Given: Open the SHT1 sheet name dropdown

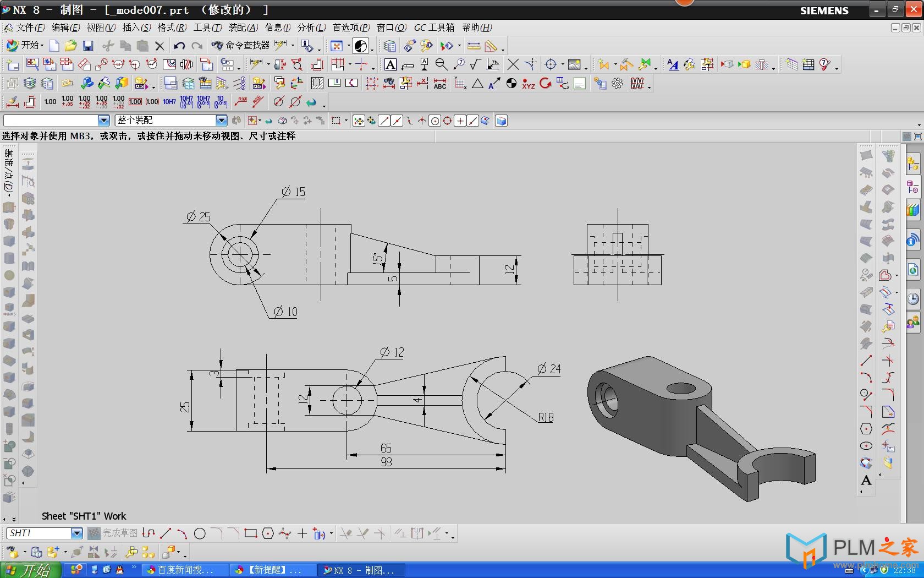Looking at the screenshot, I should point(77,533).
